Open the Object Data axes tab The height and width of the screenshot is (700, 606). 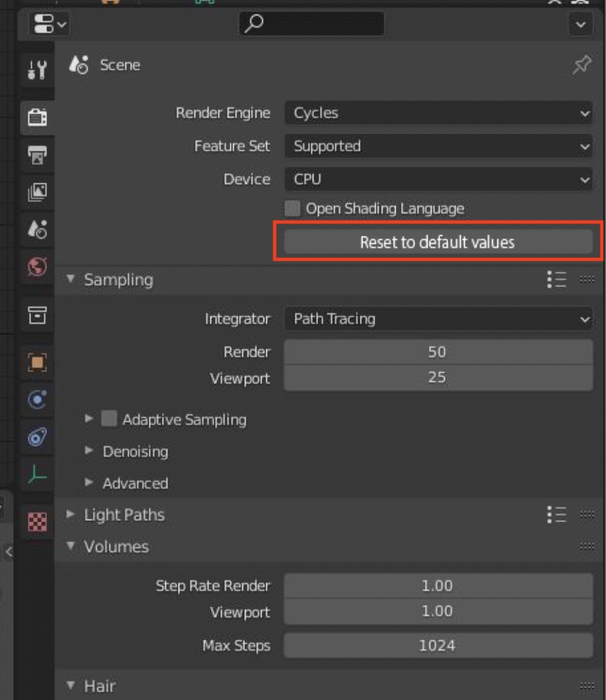click(x=37, y=474)
